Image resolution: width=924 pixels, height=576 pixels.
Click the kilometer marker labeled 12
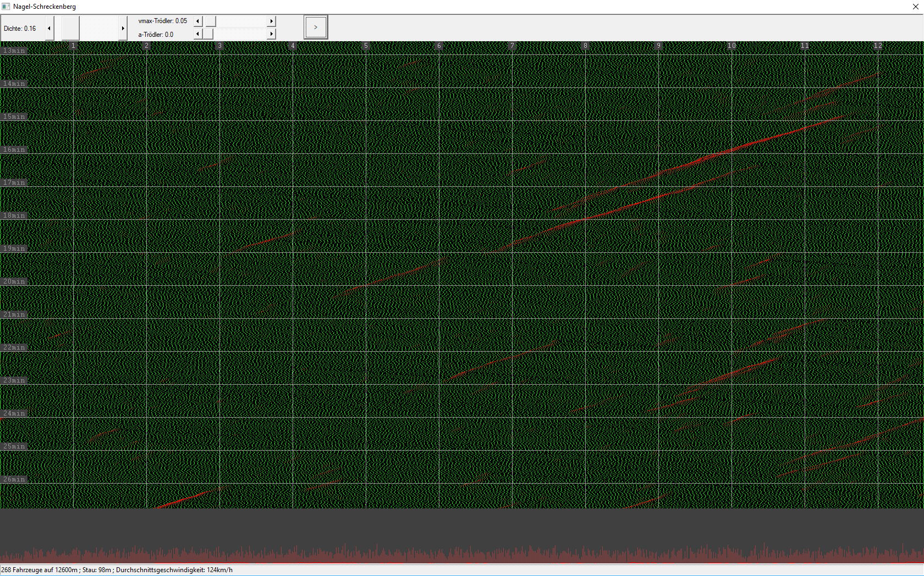(877, 46)
